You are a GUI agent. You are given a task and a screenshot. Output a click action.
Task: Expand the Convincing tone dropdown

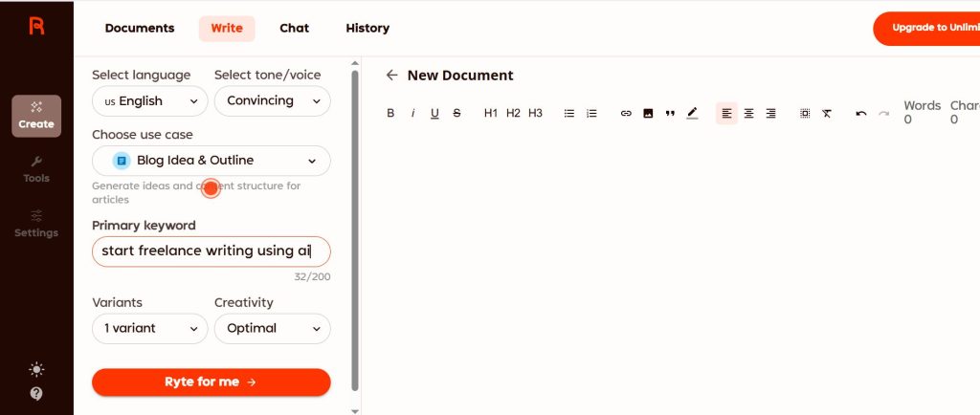(x=272, y=101)
